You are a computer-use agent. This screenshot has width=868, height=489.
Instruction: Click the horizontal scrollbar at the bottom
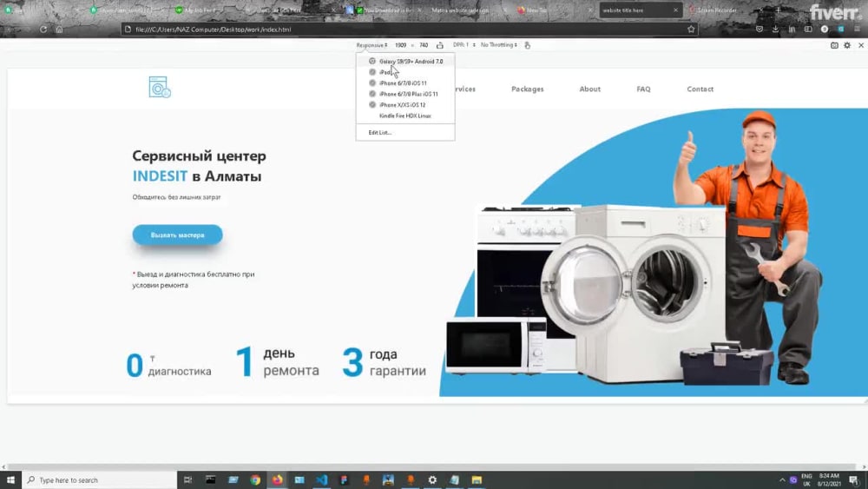coord(431,466)
